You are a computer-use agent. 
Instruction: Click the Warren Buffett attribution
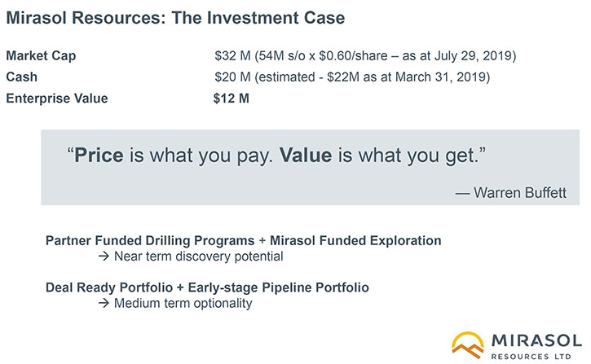511,193
